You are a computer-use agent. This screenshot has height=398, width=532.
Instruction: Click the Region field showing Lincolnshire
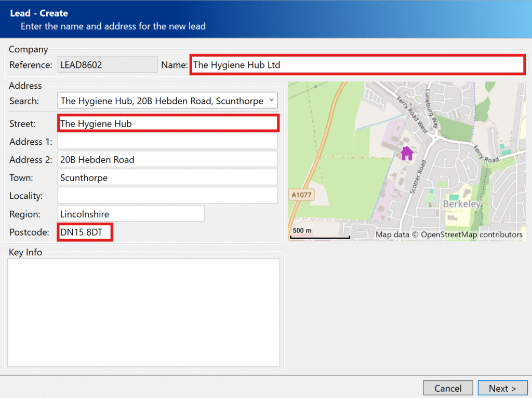point(130,214)
